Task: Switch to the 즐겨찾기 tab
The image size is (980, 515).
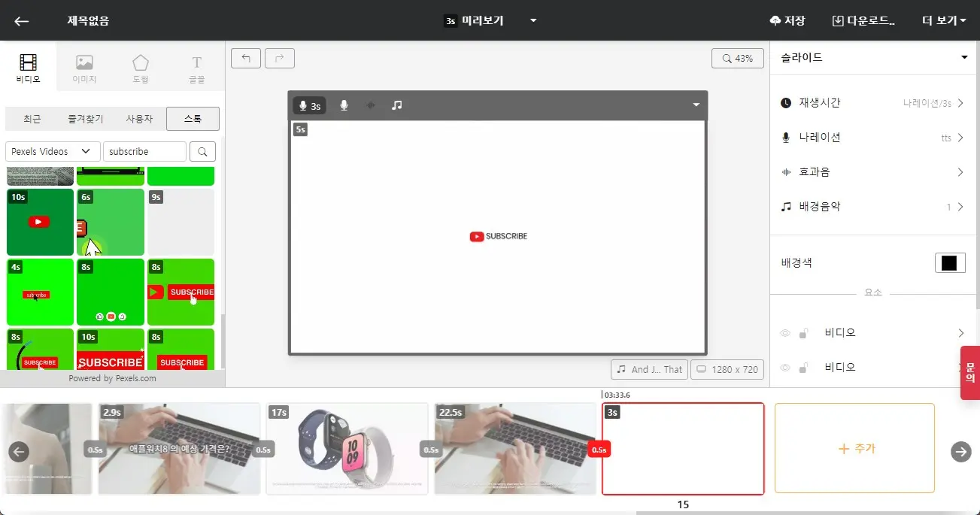Action: [84, 118]
